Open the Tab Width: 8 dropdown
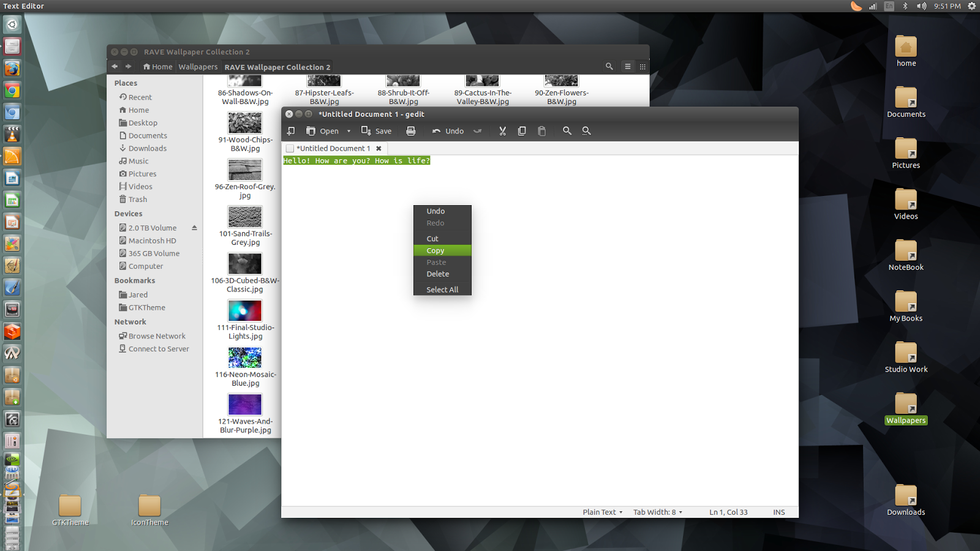This screenshot has width=980, height=551. (657, 512)
